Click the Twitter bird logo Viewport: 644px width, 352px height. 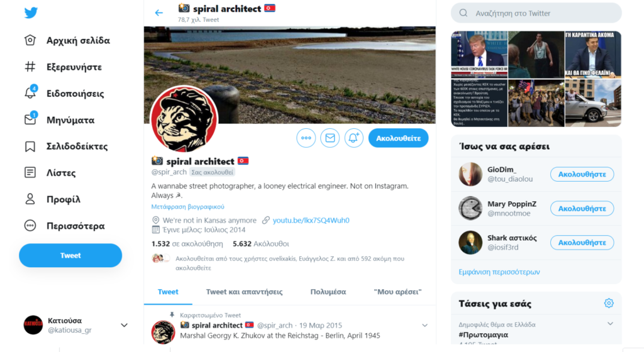pos(31,13)
